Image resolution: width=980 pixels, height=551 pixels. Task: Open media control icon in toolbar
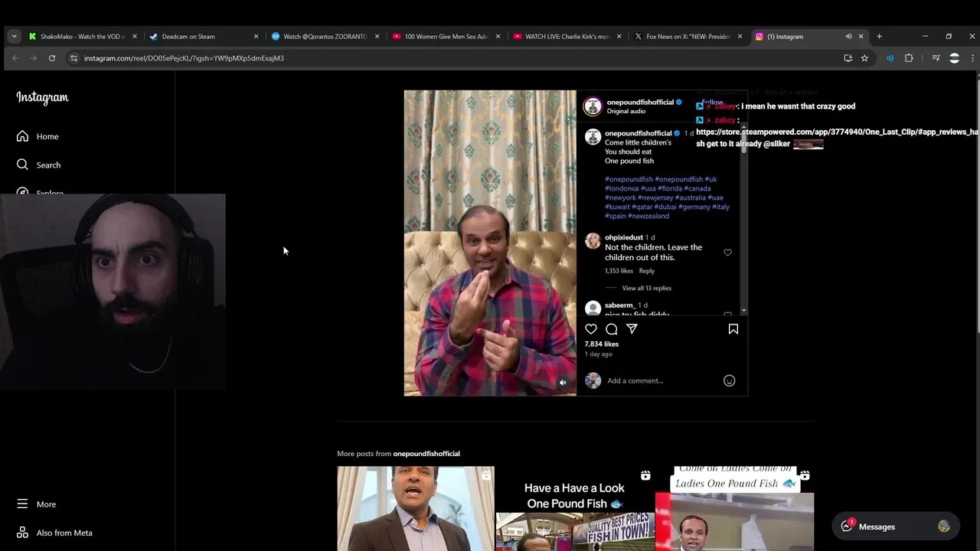pyautogui.click(x=936, y=58)
